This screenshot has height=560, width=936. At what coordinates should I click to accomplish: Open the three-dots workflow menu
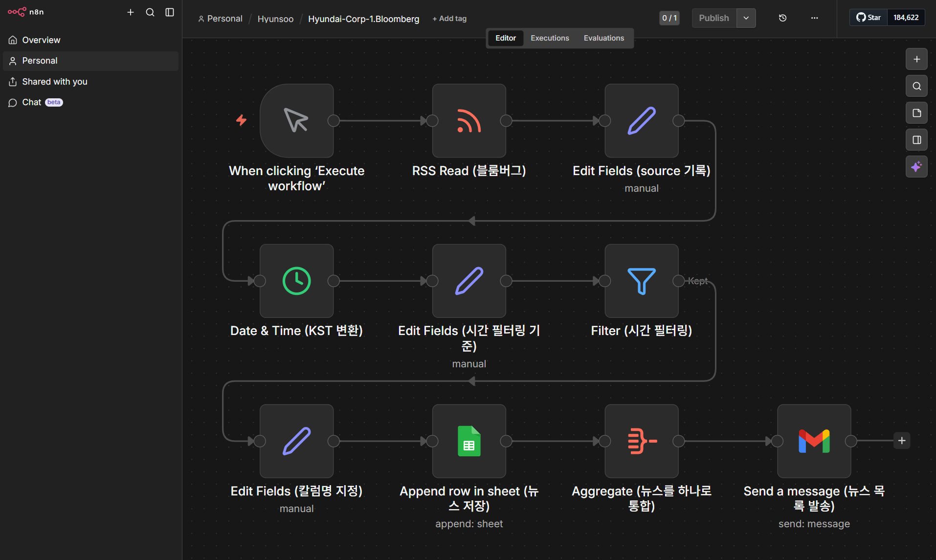tap(814, 18)
